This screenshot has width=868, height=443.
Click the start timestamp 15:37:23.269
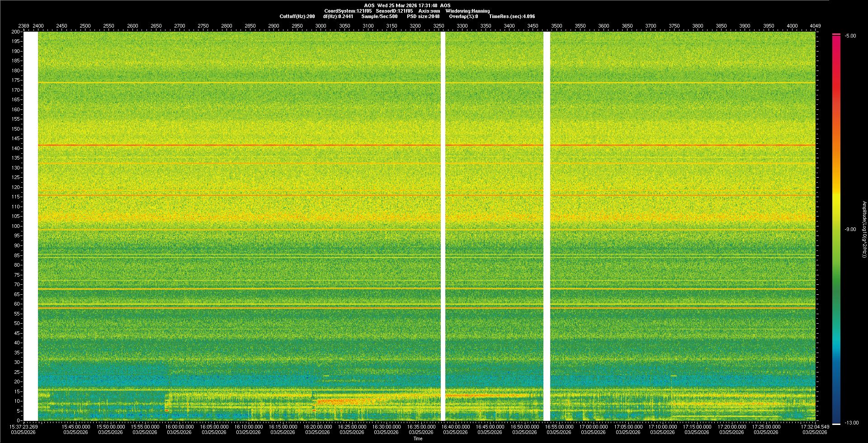pyautogui.click(x=24, y=426)
